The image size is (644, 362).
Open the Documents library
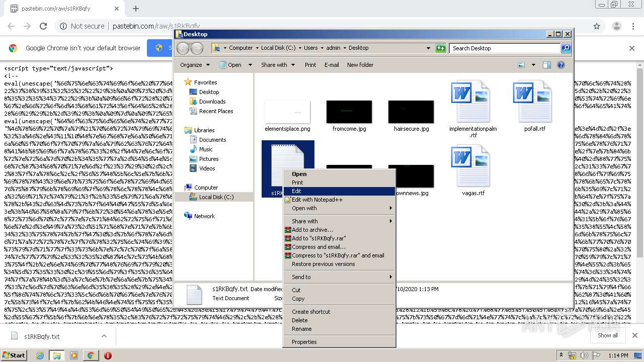click(x=212, y=140)
